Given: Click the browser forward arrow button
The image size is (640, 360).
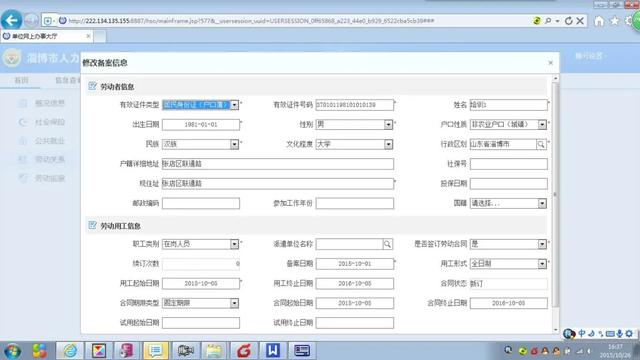Looking at the screenshot, I should pos(31,20).
